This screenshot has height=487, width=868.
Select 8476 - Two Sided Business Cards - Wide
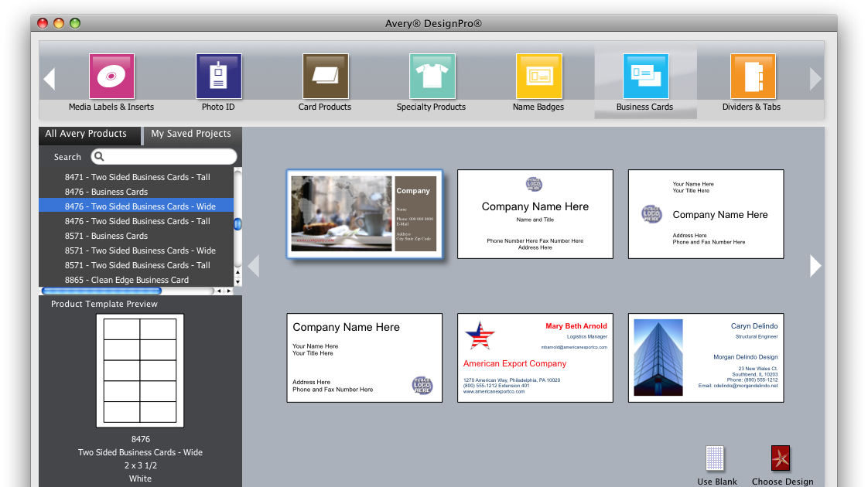tap(136, 206)
